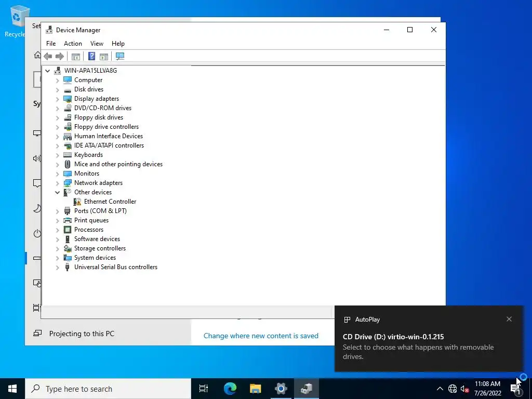Open File Explorer from taskbar
This screenshot has height=399, width=532.
point(256,389)
